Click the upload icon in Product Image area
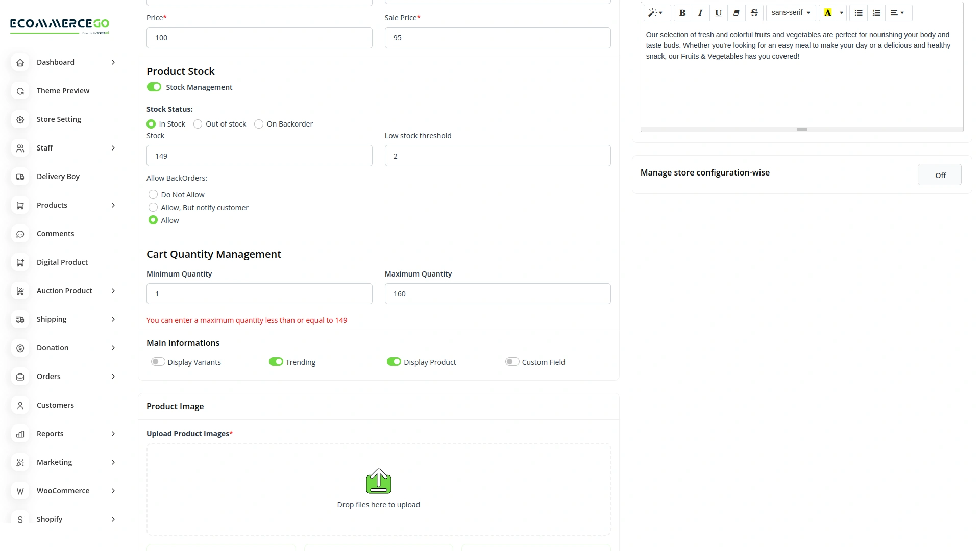Image resolution: width=980 pixels, height=551 pixels. click(x=378, y=481)
